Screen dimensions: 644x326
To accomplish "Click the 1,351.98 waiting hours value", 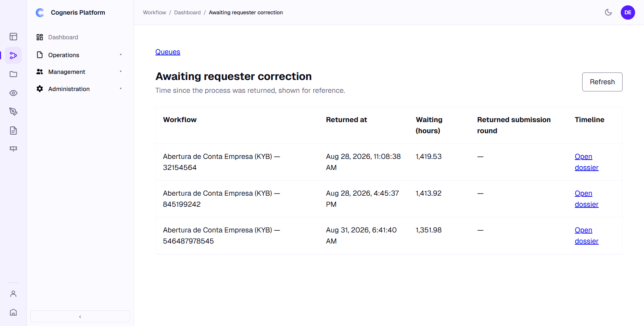I will click(429, 230).
